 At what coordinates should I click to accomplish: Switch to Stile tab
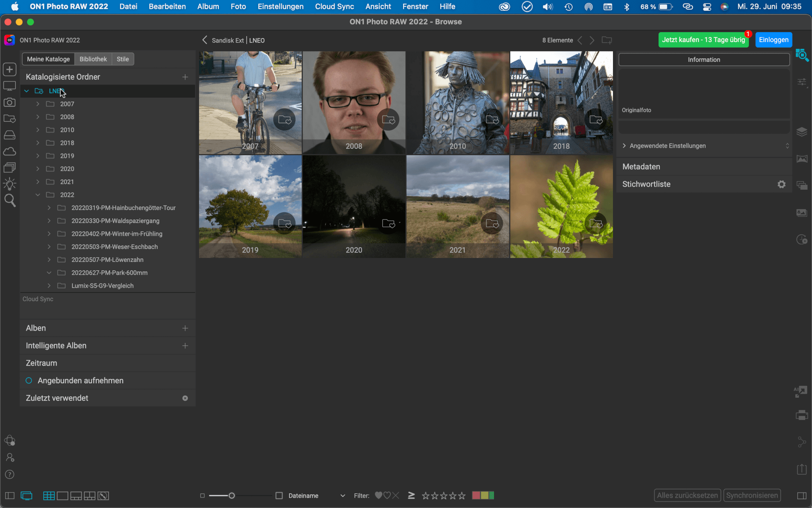[123, 59]
